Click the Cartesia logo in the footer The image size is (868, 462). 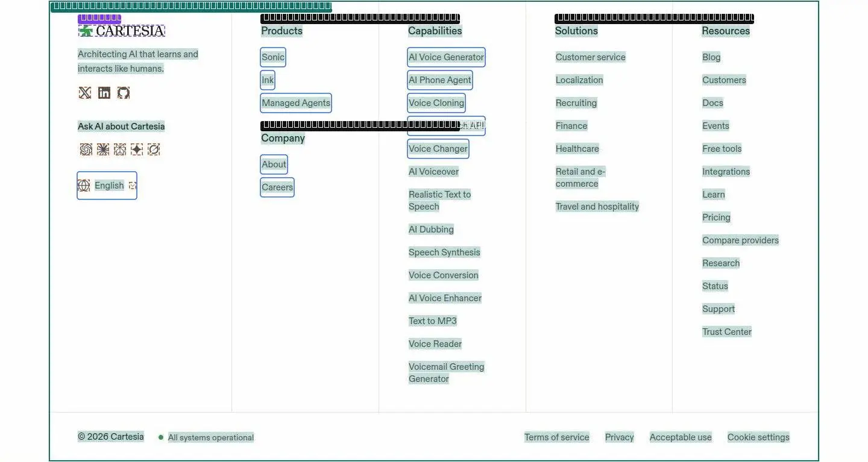[x=121, y=31]
